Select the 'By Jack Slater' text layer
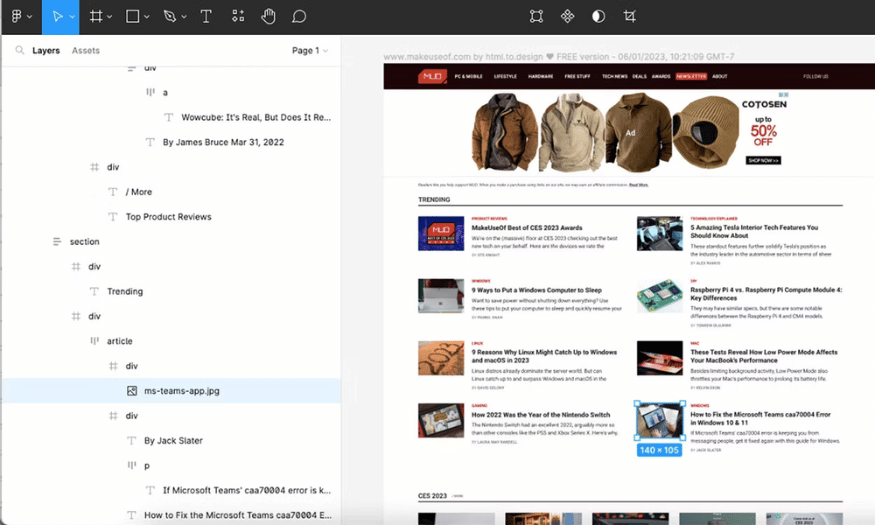Screen dimensions: 875x525 point(173,440)
